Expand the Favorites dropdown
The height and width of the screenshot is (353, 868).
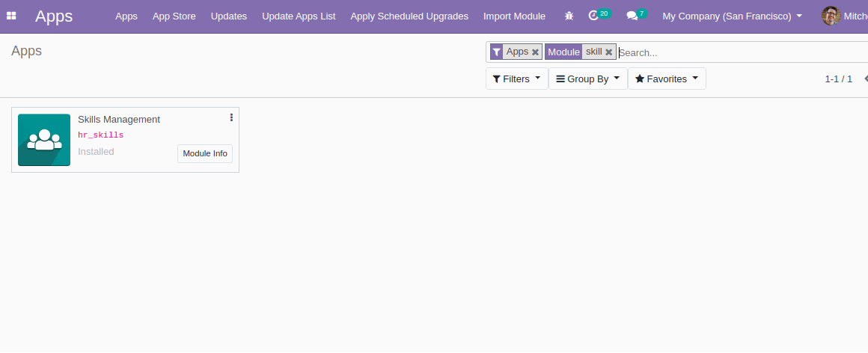point(667,79)
